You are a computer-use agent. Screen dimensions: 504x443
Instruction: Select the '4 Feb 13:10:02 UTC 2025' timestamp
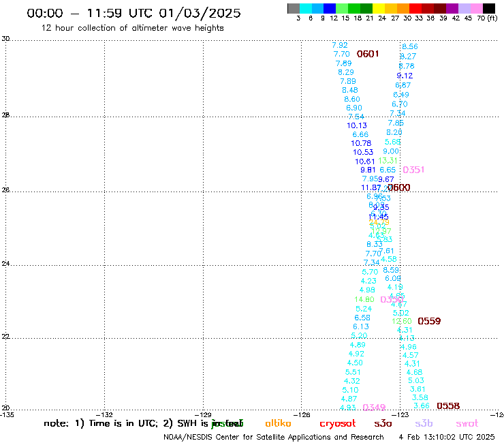tap(447, 437)
